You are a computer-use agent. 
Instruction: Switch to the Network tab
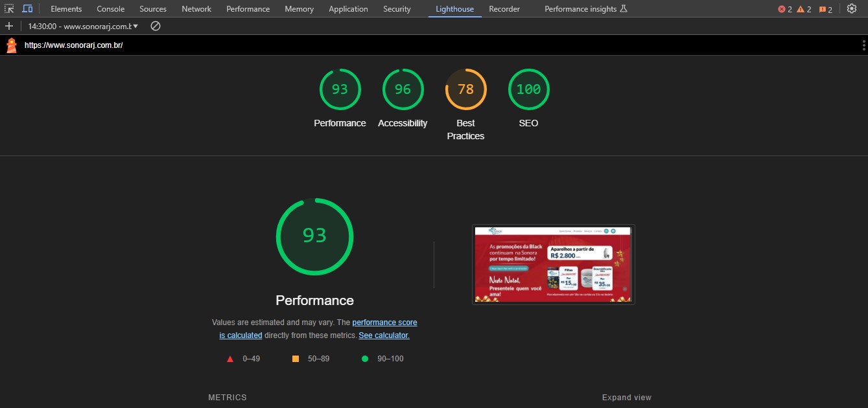pos(196,9)
